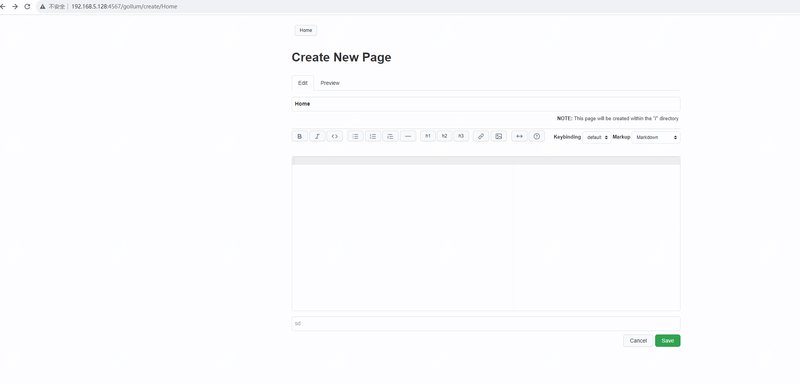
Task: Open the editor help question-mark icon
Action: [x=536, y=137]
